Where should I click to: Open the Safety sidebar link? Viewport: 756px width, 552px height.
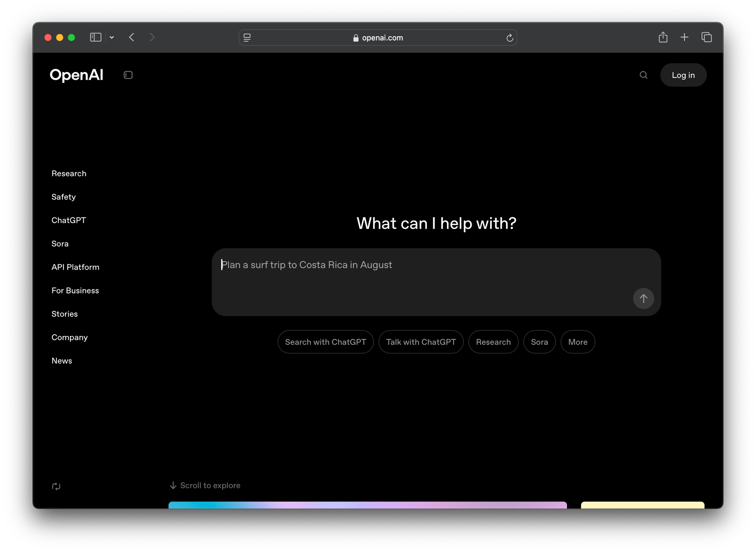[64, 197]
